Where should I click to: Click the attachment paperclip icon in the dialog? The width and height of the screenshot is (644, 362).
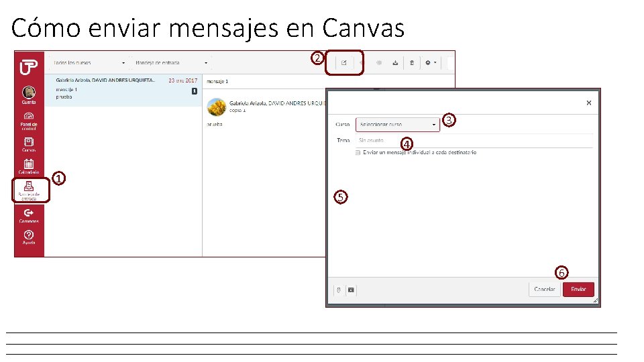(338, 290)
